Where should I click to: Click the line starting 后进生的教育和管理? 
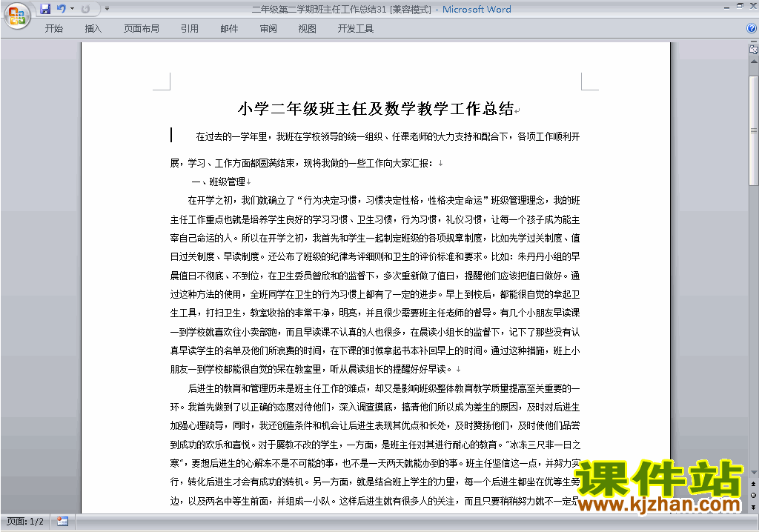(x=384, y=388)
